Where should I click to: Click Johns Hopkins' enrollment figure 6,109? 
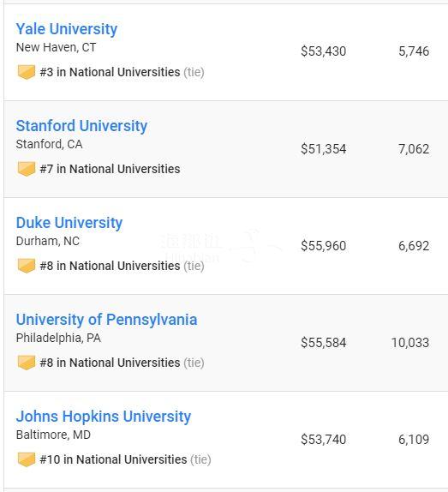click(x=414, y=439)
